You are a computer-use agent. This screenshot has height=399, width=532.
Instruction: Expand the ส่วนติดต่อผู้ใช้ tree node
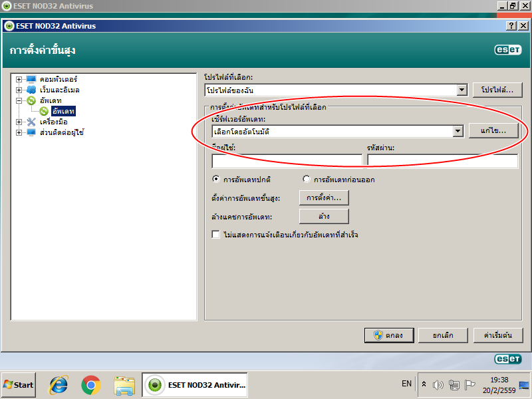click(19, 132)
